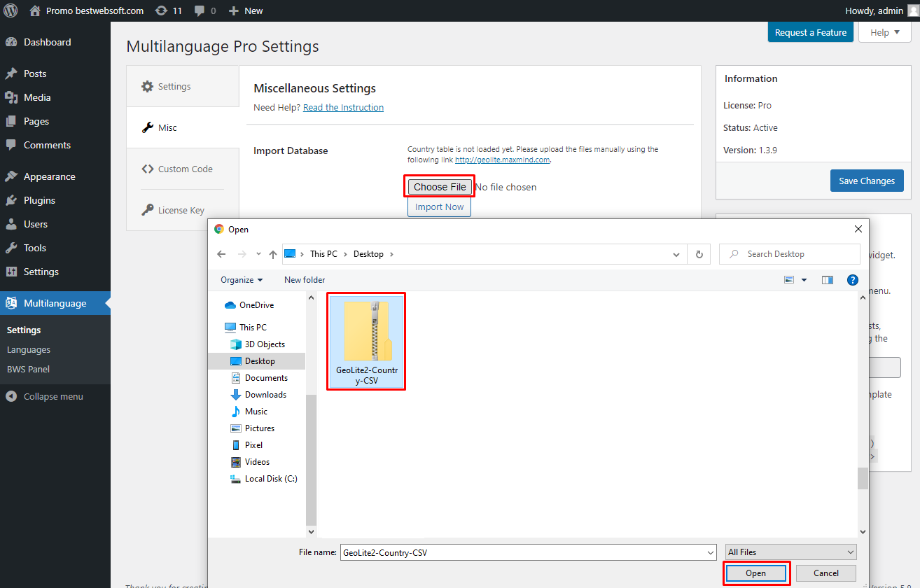This screenshot has height=588, width=920.
Task: Click the Request a Feature button
Action: 811,32
